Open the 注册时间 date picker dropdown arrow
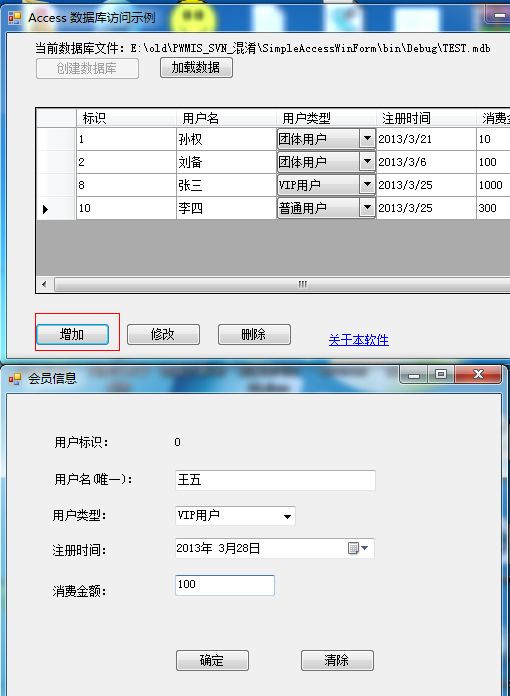 tap(365, 548)
